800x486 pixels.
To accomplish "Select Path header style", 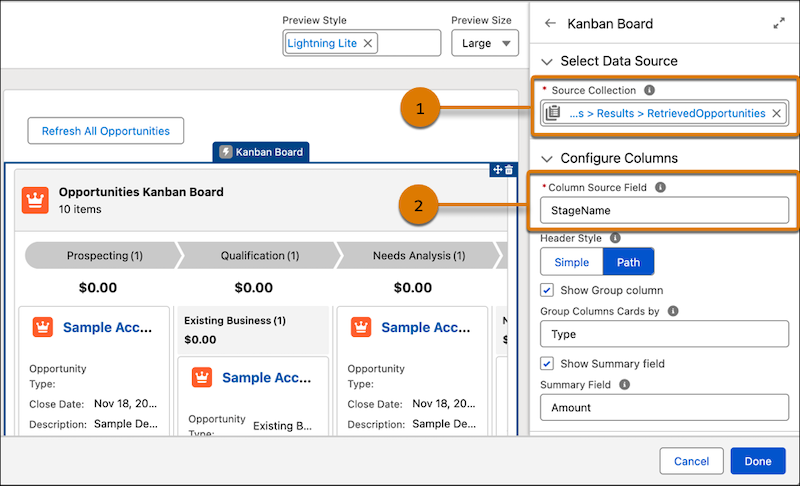I will click(628, 262).
